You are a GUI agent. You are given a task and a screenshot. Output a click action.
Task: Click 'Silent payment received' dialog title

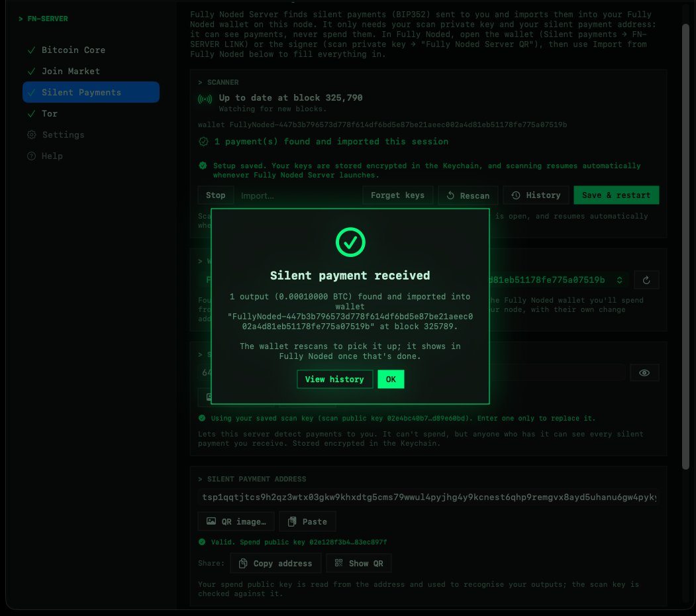click(350, 276)
